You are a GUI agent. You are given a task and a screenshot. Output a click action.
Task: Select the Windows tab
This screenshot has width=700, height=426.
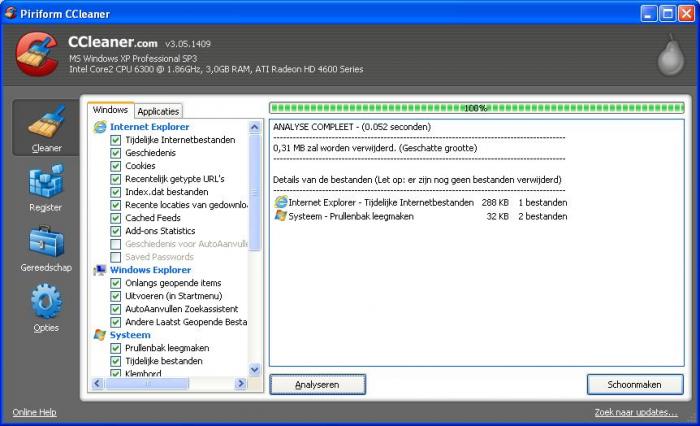(x=110, y=110)
